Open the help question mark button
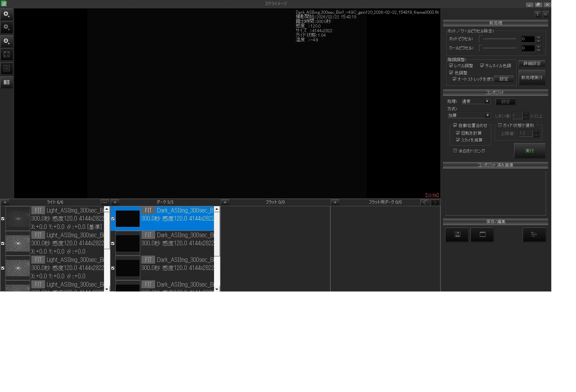576x392 pixels. [x=537, y=14]
